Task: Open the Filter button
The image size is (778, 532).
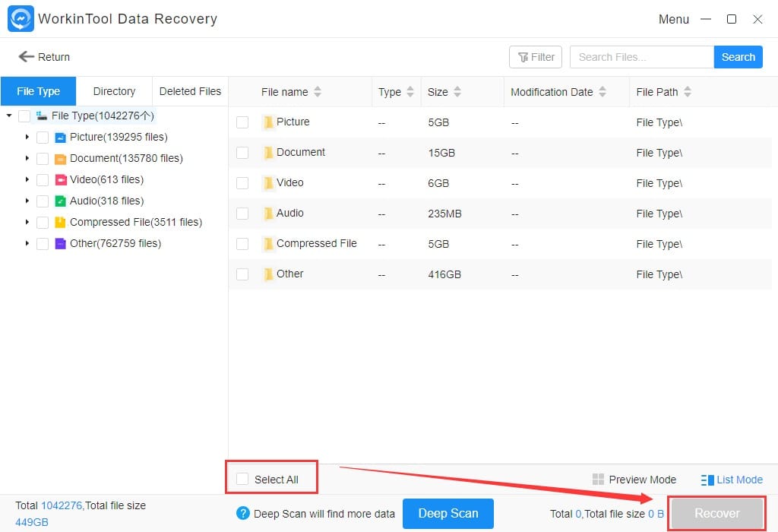Action: [535, 57]
